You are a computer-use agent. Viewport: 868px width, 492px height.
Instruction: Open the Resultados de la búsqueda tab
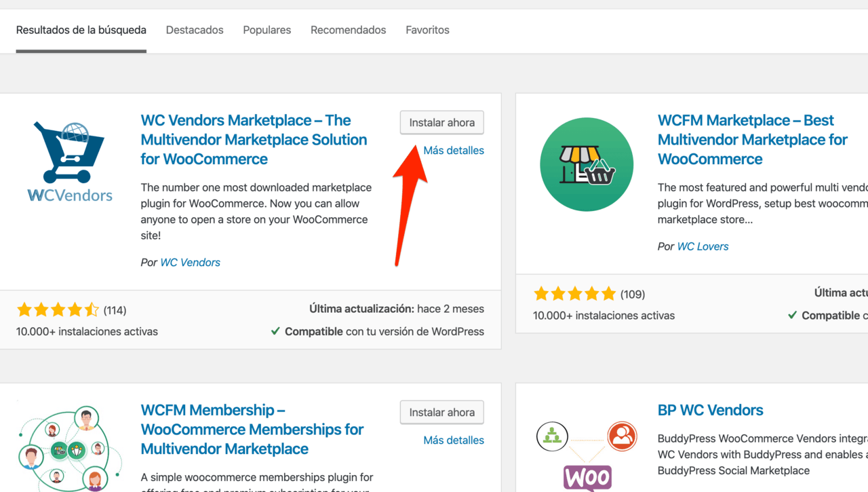81,30
